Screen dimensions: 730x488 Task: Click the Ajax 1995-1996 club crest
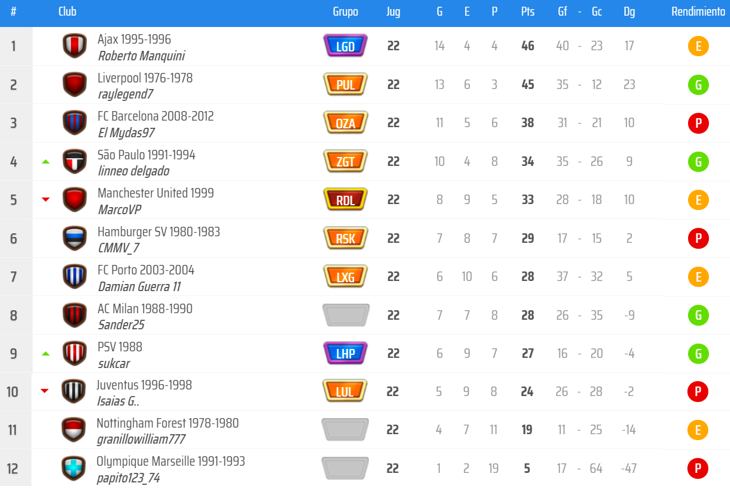[x=75, y=46]
